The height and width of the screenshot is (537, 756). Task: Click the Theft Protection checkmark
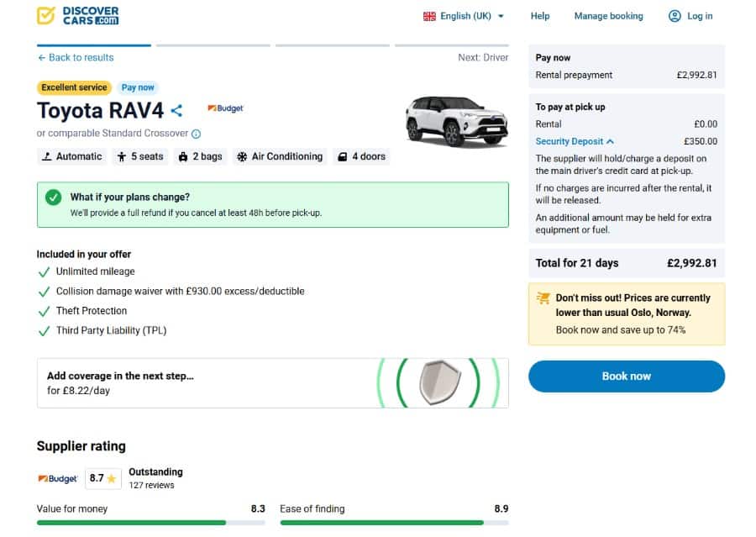[x=44, y=311]
